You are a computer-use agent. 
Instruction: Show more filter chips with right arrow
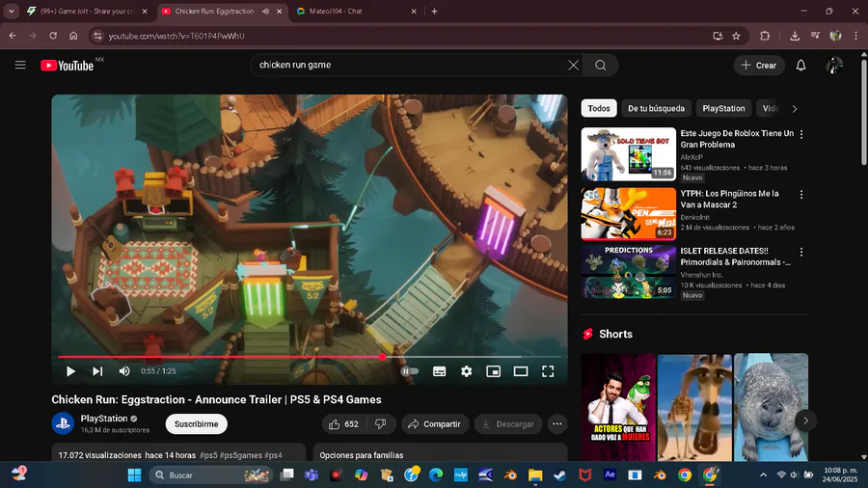[795, 109]
